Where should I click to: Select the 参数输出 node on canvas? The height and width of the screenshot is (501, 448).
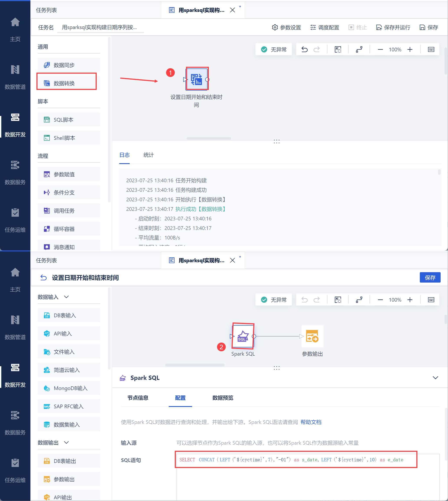(x=312, y=336)
